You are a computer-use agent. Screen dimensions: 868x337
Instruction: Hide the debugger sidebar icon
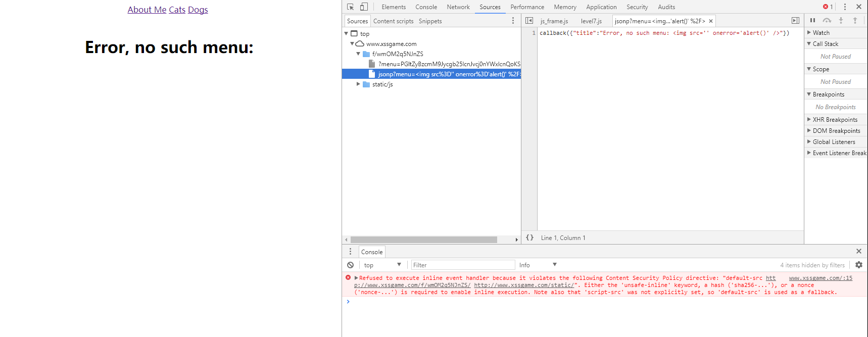795,21
